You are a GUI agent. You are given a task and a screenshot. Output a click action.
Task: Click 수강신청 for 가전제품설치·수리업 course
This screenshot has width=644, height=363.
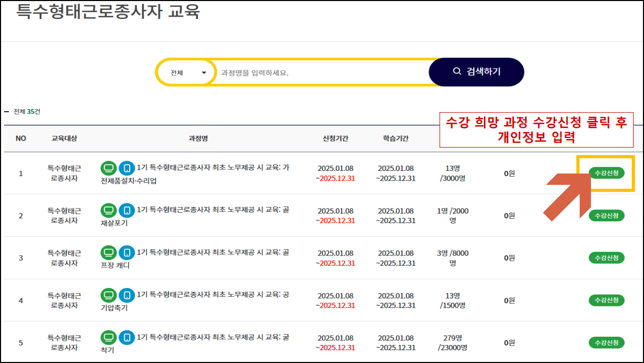(606, 173)
